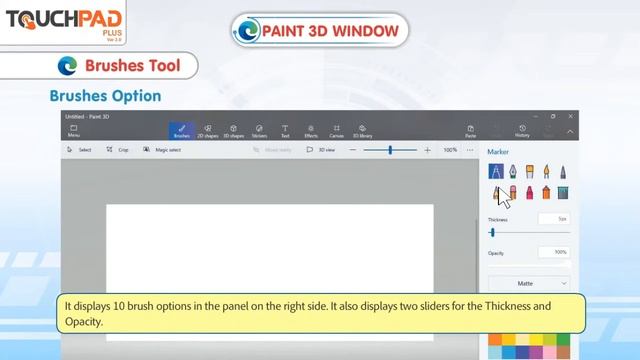Pick the brown color swatch
The height and width of the screenshot is (360, 640).
pos(563,352)
